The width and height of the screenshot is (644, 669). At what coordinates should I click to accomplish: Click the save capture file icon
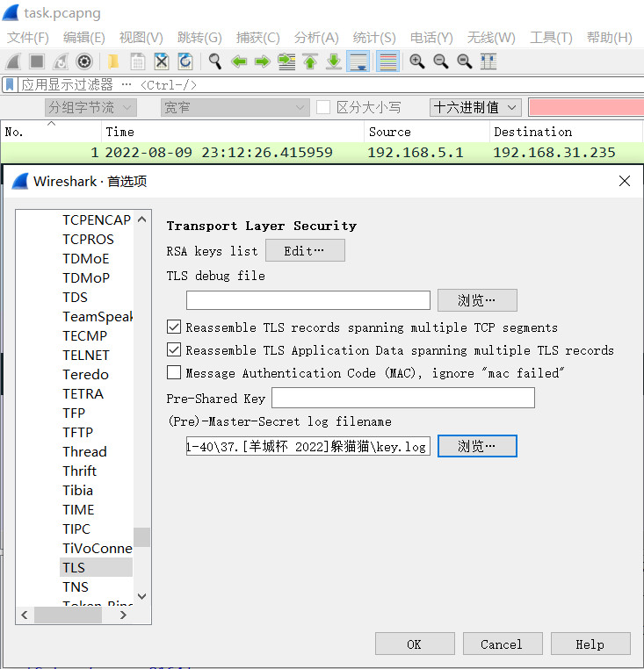[x=137, y=61]
